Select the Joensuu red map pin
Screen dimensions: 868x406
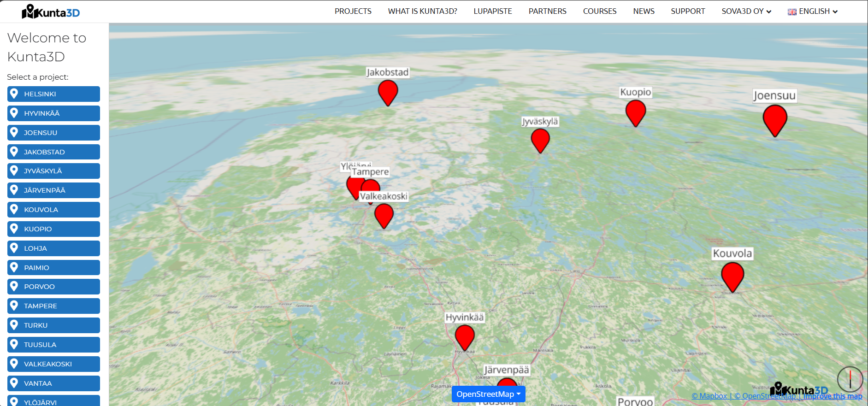click(x=774, y=120)
